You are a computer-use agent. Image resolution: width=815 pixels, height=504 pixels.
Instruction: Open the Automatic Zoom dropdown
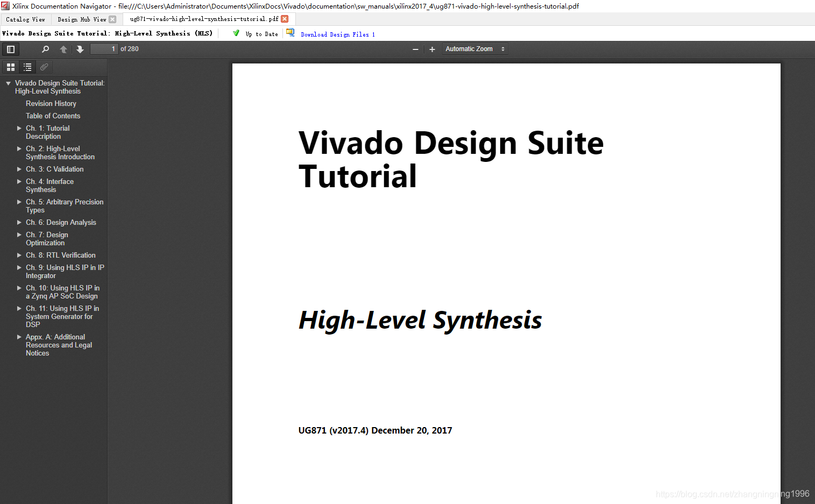475,49
